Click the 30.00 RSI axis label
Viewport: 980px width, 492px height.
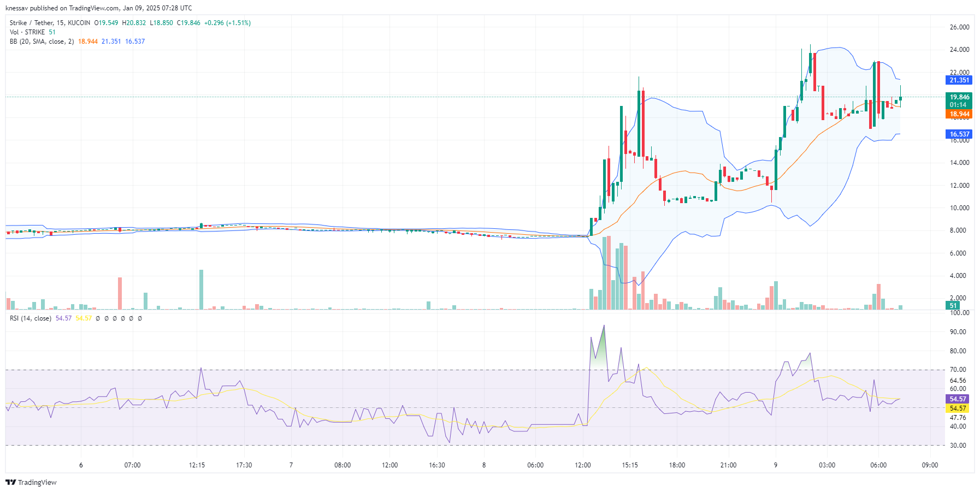(958, 446)
